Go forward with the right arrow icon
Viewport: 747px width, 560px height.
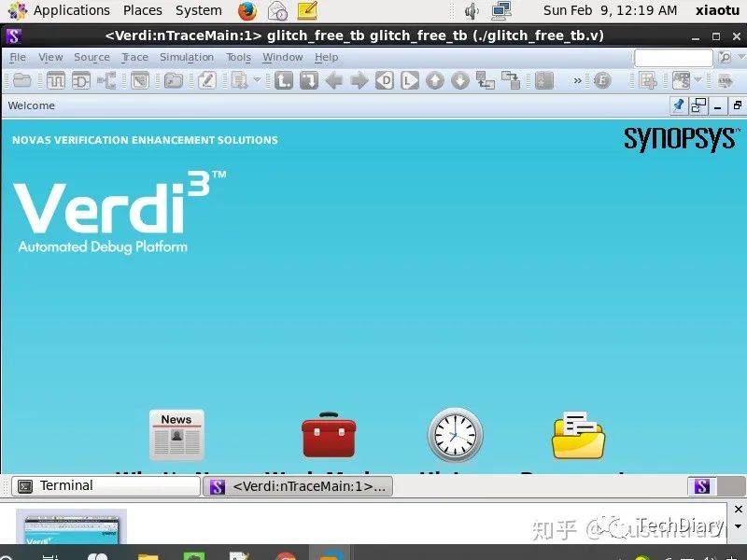click(x=359, y=80)
